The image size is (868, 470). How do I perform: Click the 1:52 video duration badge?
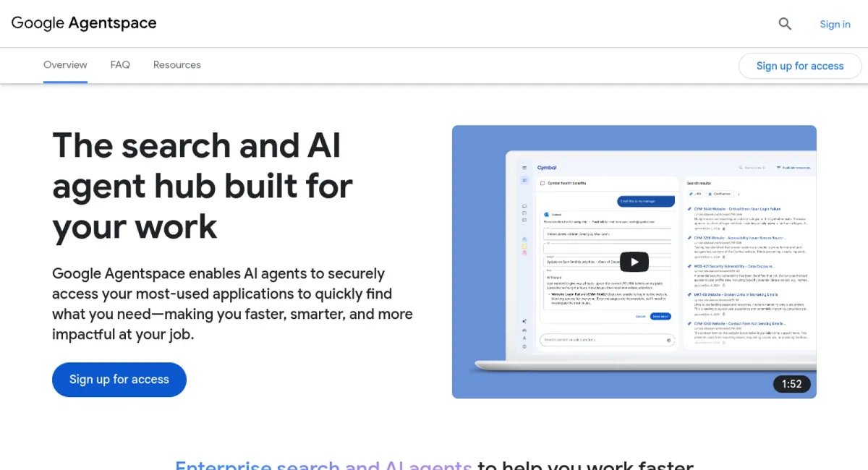click(791, 384)
